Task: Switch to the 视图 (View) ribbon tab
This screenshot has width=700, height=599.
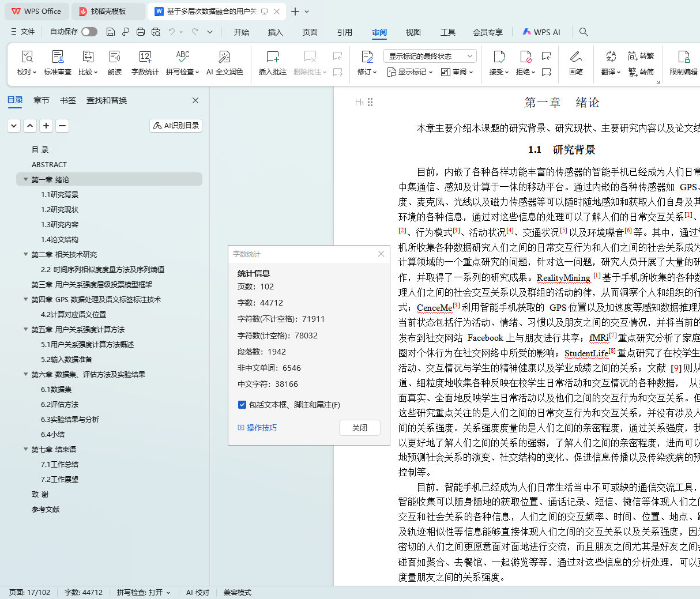Action: 413,32
